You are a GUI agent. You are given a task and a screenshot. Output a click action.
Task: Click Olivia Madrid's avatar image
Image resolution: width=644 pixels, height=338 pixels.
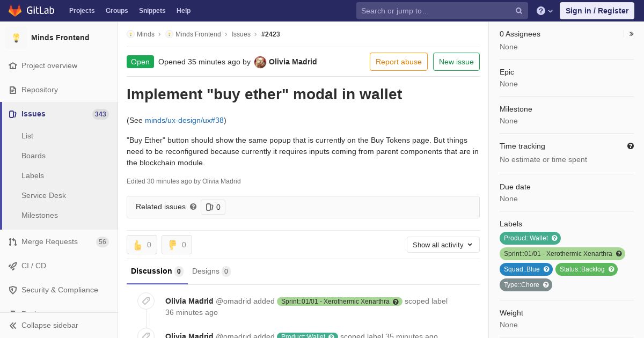click(260, 62)
